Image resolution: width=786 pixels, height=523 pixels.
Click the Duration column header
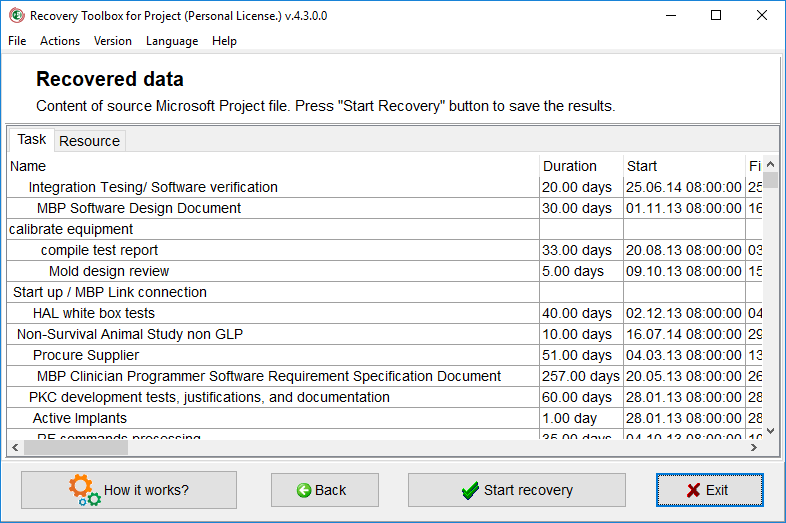tap(581, 166)
